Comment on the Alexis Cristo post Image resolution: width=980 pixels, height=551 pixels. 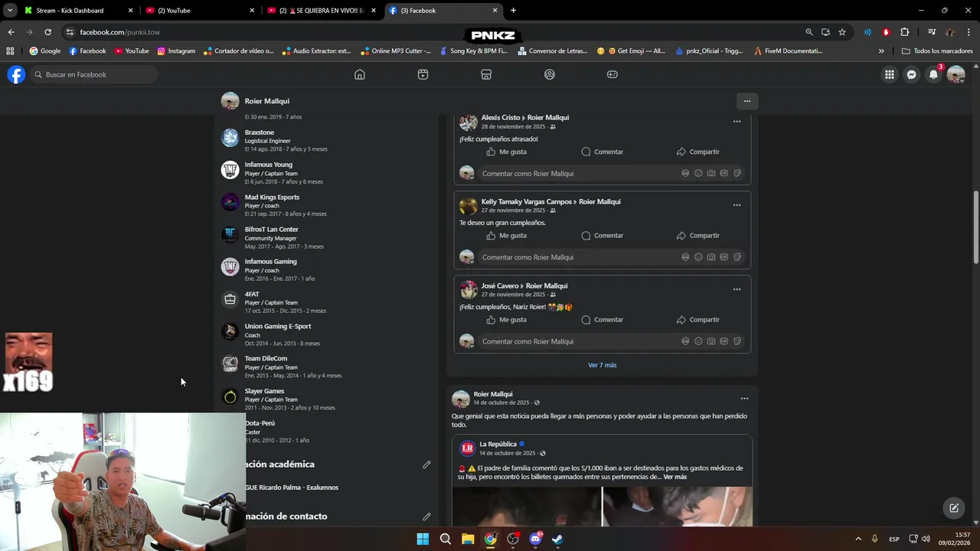602,152
